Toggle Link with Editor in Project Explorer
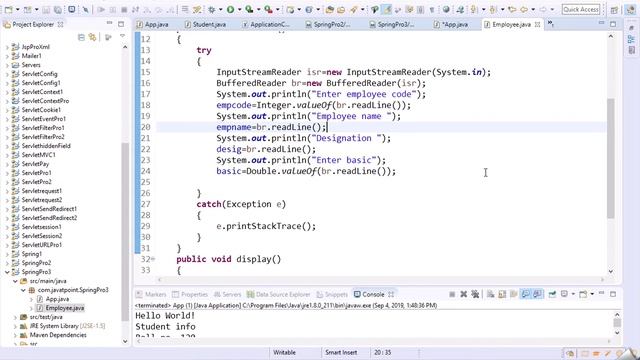The width and height of the screenshot is (640, 360). click(x=93, y=38)
